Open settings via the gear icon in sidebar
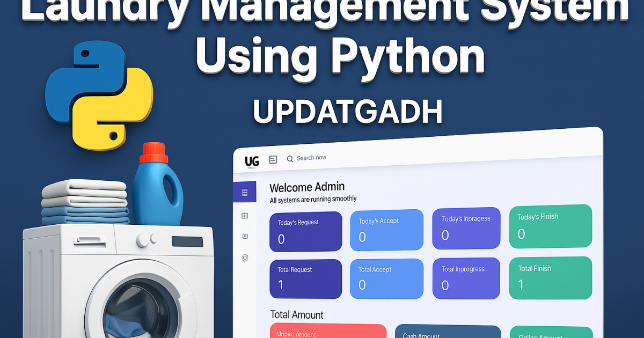Viewport: 644px width, 338px height. [245, 256]
